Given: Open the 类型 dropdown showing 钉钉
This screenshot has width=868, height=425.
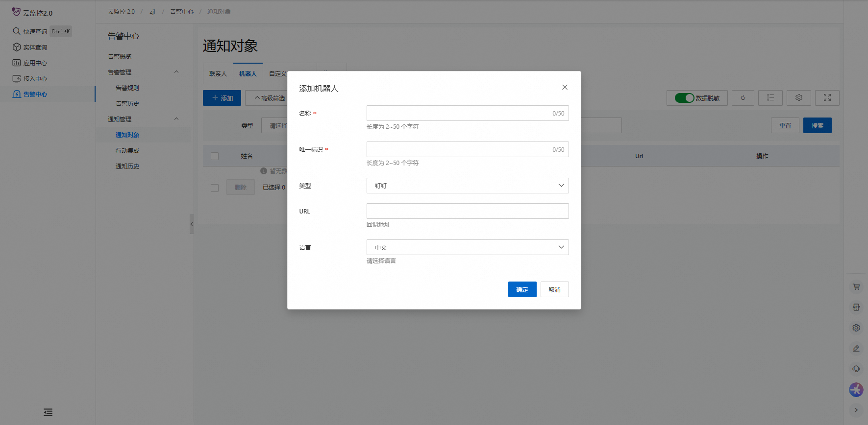Looking at the screenshot, I should point(468,186).
